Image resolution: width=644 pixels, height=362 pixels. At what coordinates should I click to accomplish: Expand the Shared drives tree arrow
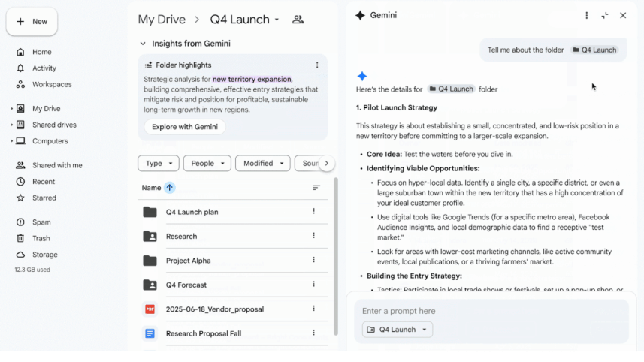click(x=11, y=125)
